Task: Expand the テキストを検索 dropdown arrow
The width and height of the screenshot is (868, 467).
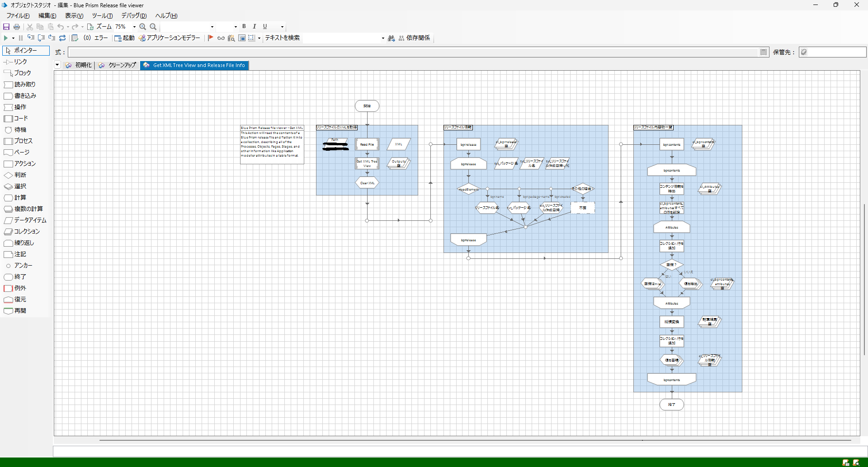Action: (x=383, y=38)
